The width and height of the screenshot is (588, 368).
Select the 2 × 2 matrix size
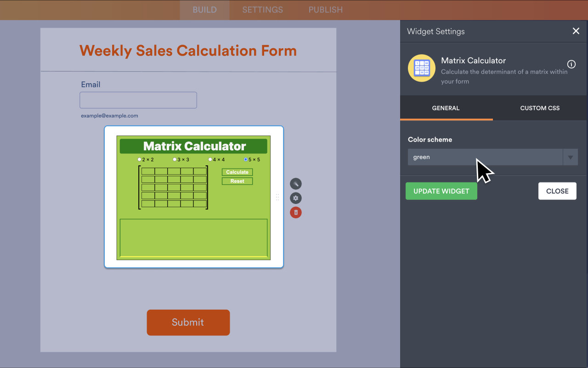[140, 159]
